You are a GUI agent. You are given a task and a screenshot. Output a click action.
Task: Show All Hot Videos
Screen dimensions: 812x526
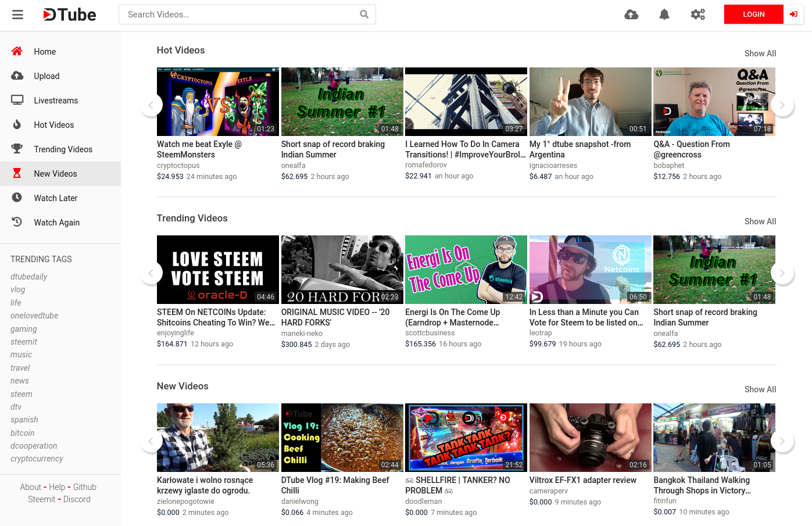click(760, 53)
